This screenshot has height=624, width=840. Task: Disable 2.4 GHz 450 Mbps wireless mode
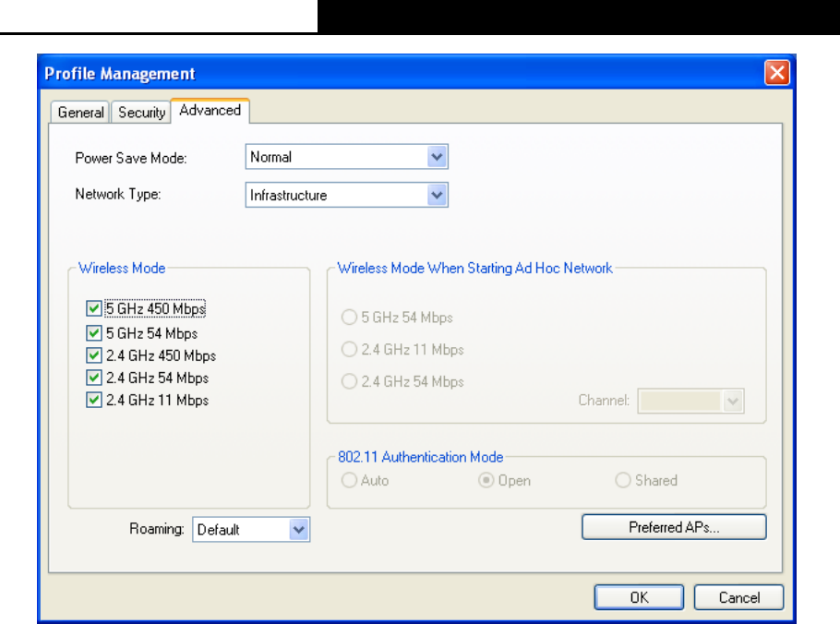(x=94, y=355)
